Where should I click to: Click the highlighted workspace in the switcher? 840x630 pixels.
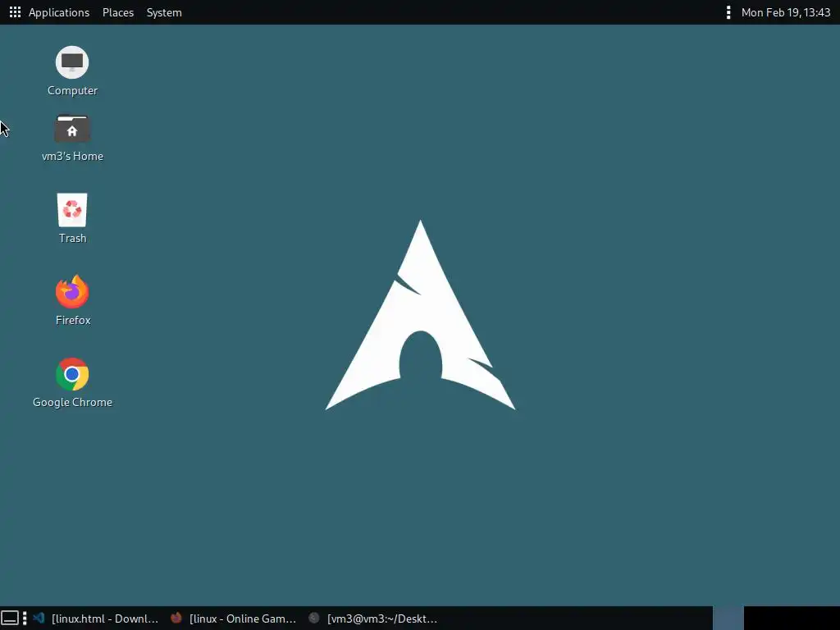[x=728, y=619]
